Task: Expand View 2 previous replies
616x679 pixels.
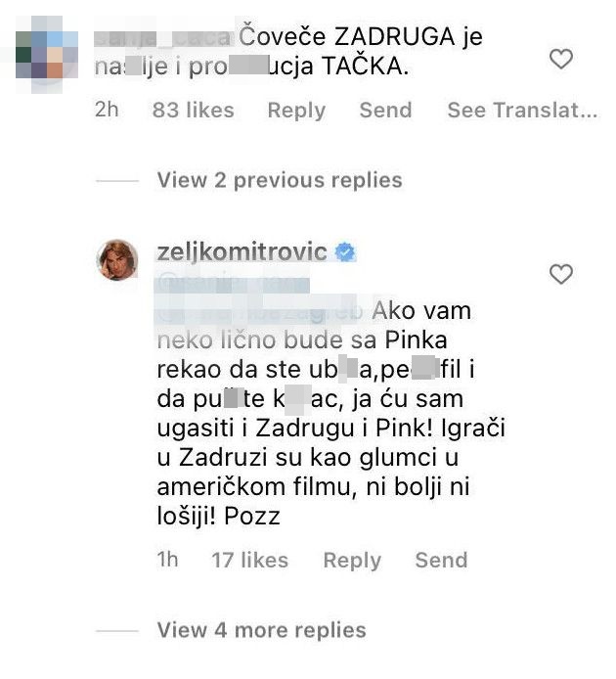Action: 280,180
